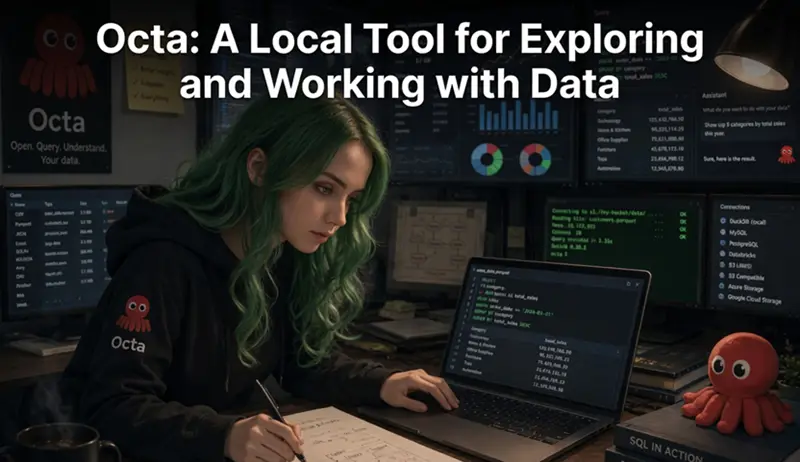The height and width of the screenshot is (462, 800).
Task: Select the Furniture row in results table
Action: coord(640,149)
